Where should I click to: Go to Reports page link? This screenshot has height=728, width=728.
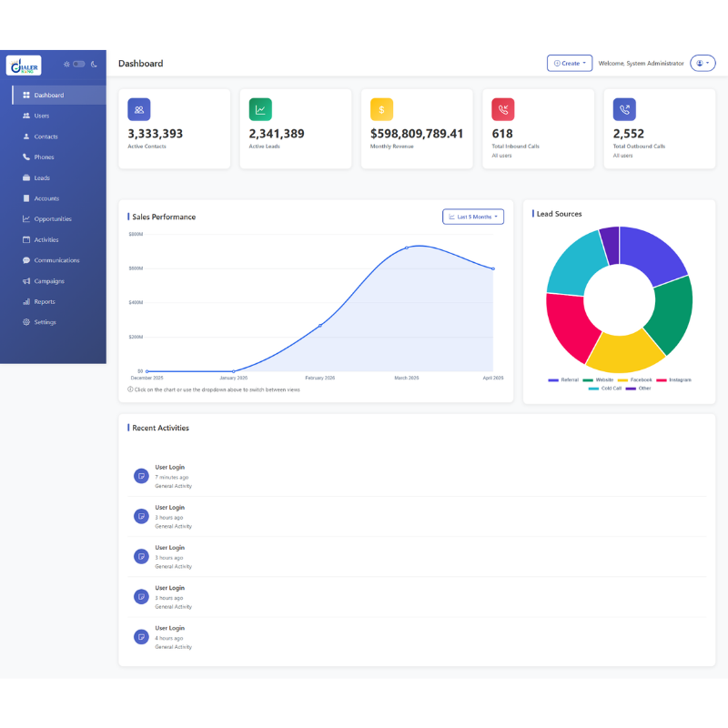59,301
